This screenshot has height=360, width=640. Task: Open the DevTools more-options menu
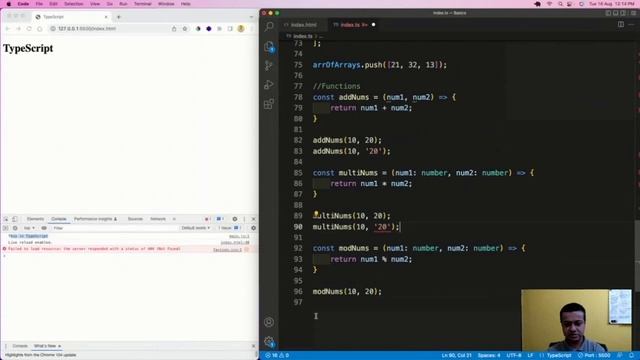244,219
